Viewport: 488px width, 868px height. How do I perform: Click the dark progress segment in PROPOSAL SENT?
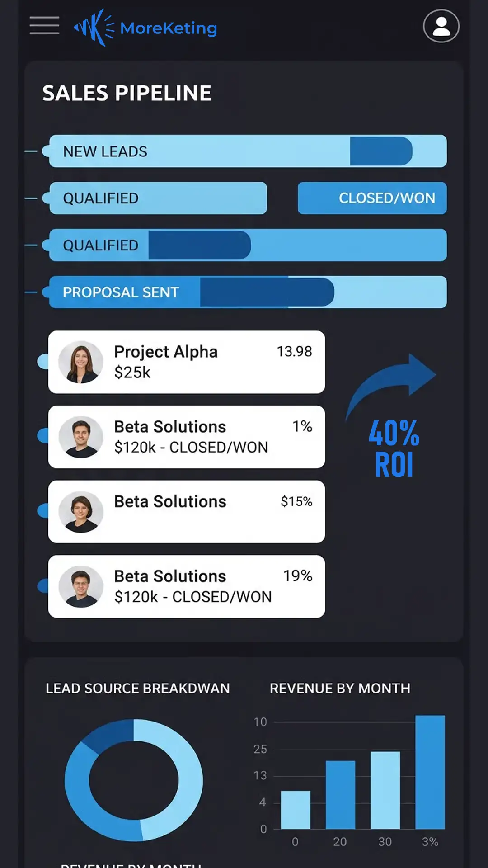[x=267, y=292]
